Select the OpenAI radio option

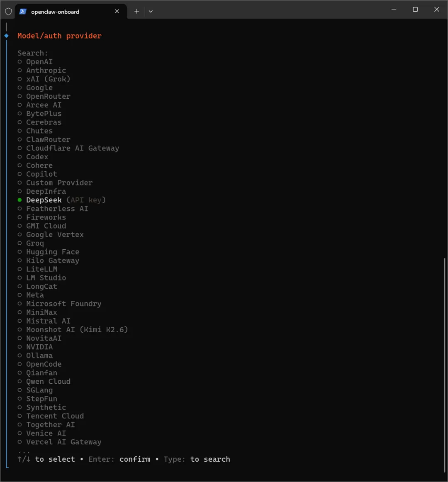35,62
